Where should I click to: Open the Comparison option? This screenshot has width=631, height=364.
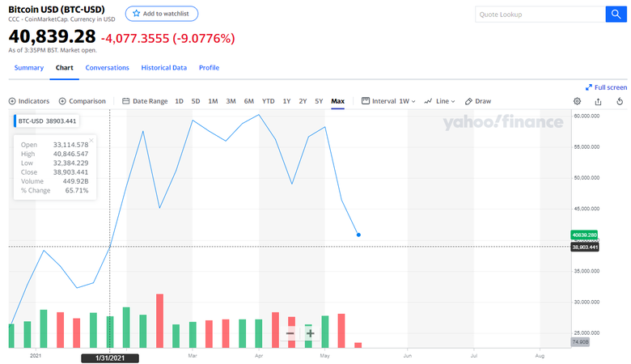[83, 101]
